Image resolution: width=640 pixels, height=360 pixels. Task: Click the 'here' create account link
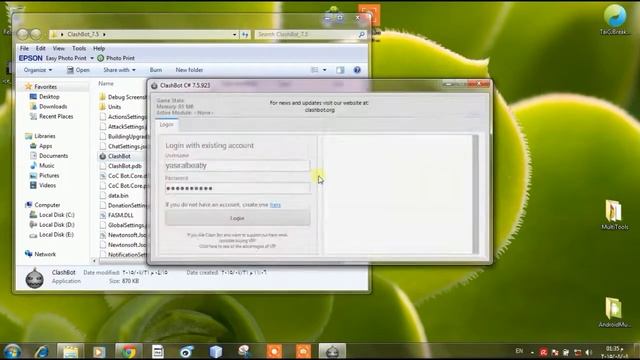pyautogui.click(x=276, y=204)
